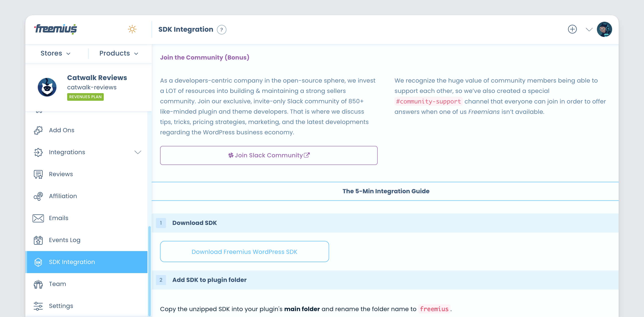644x317 pixels.
Task: Click the freemius folder name code tag
Action: coord(434,309)
